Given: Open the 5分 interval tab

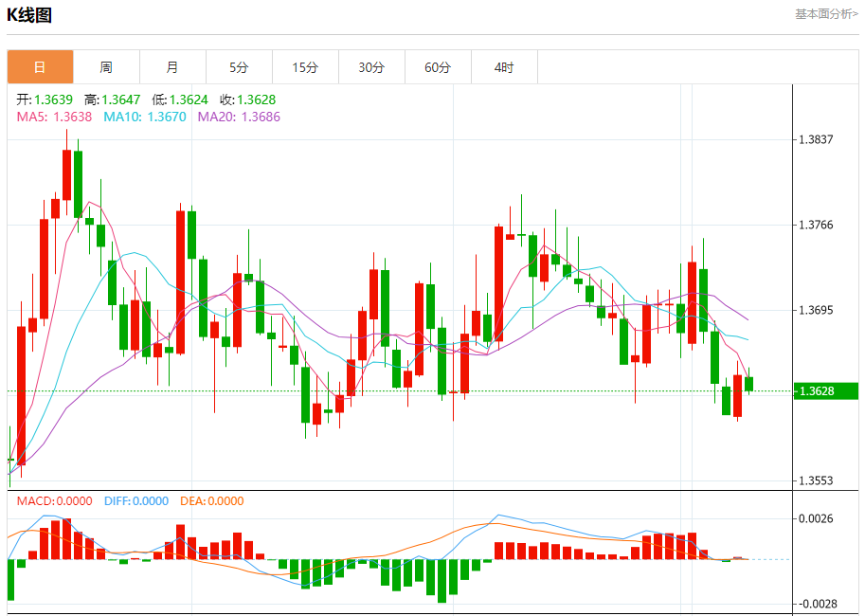Looking at the screenshot, I should 239,67.
